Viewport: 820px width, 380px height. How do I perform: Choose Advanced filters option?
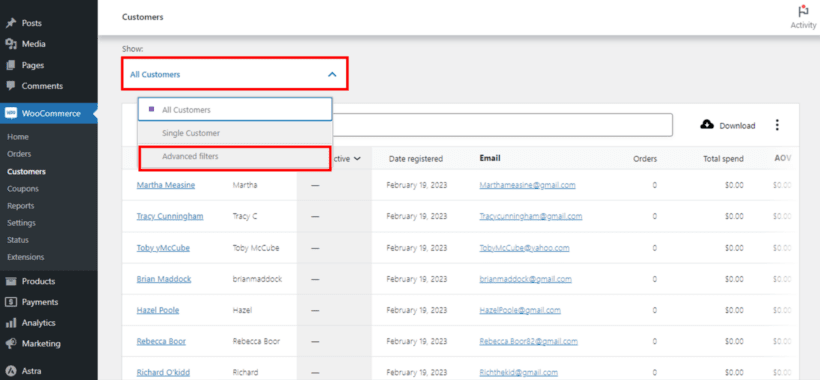pyautogui.click(x=235, y=157)
